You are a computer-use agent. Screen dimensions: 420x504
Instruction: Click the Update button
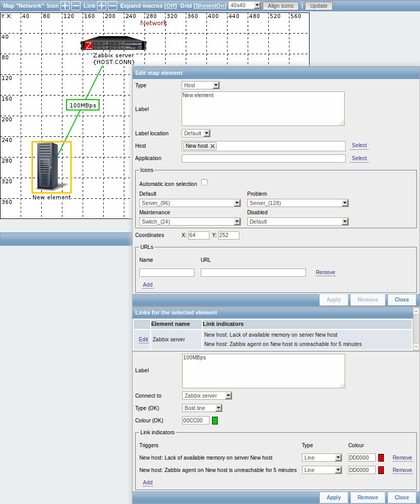318,6
